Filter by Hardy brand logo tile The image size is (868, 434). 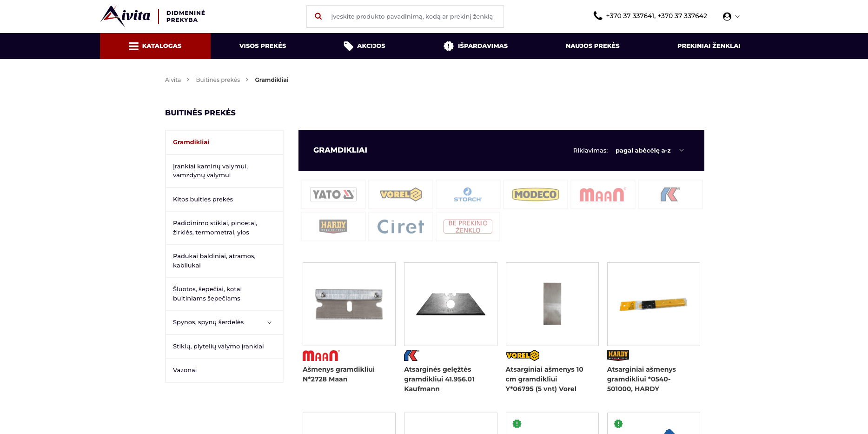point(333,227)
